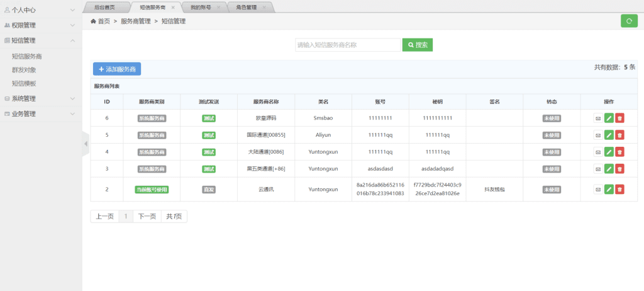Edit the Aliyun row with pencil icon
Screen dimensions: 644x291
(609, 135)
